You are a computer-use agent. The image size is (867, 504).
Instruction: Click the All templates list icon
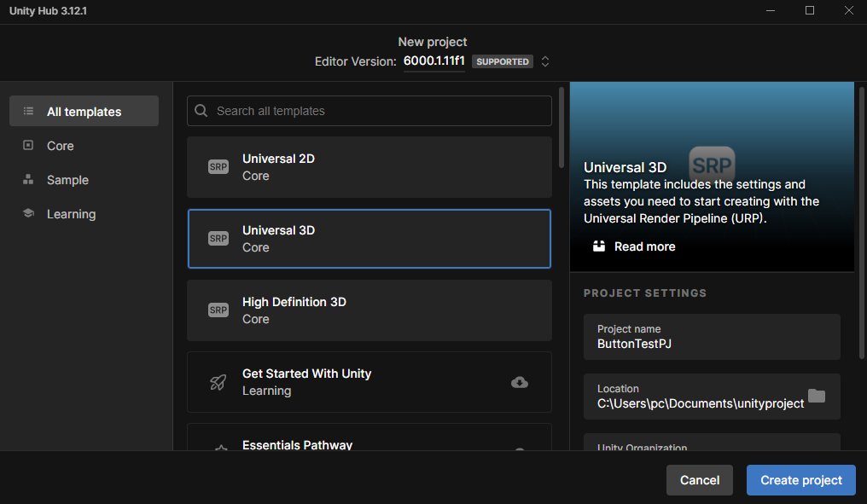point(28,111)
